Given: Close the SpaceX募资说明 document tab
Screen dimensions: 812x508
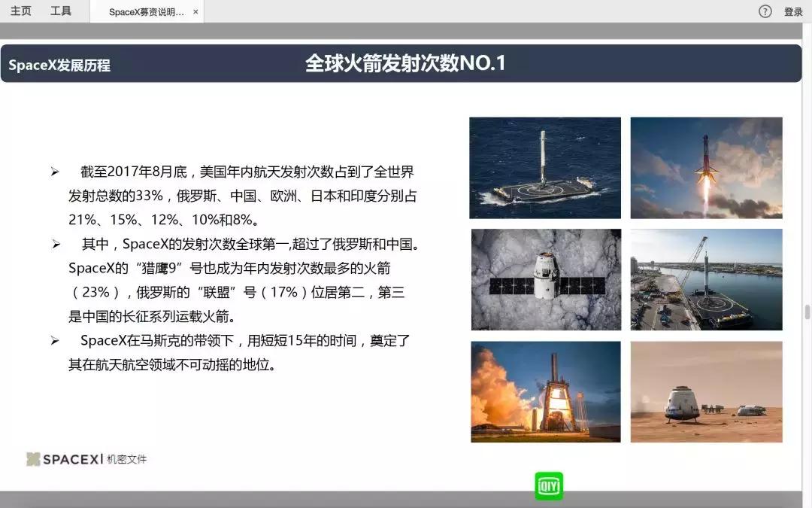Looking at the screenshot, I should (x=195, y=11).
